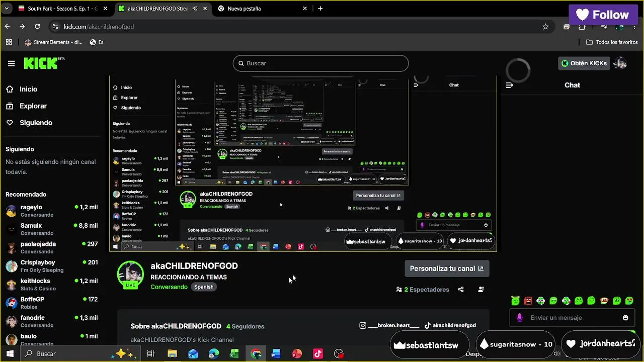This screenshot has height=362, width=644.
Task: Open the tab search dropdown arrow
Action: coord(7,9)
